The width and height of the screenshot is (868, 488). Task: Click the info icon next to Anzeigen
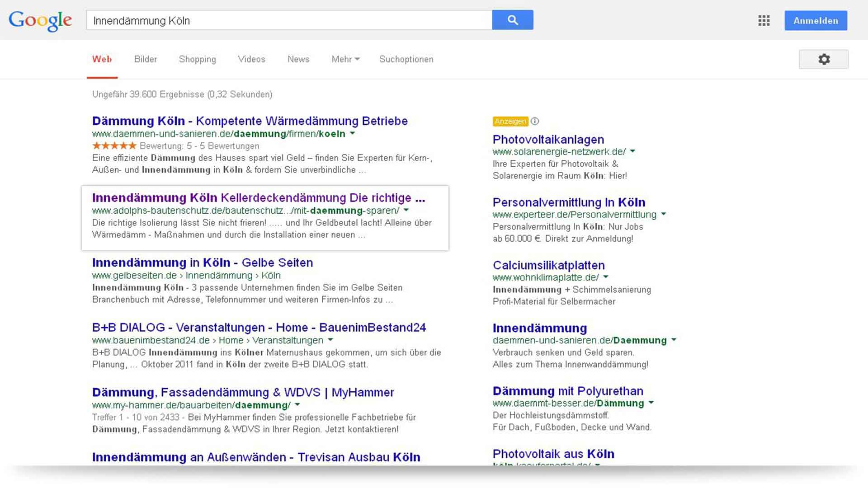535,121
